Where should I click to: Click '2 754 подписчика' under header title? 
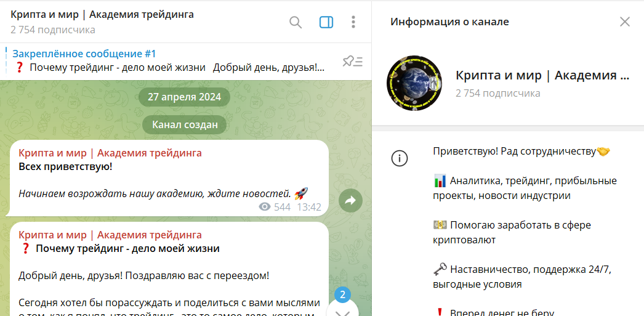[53, 30]
